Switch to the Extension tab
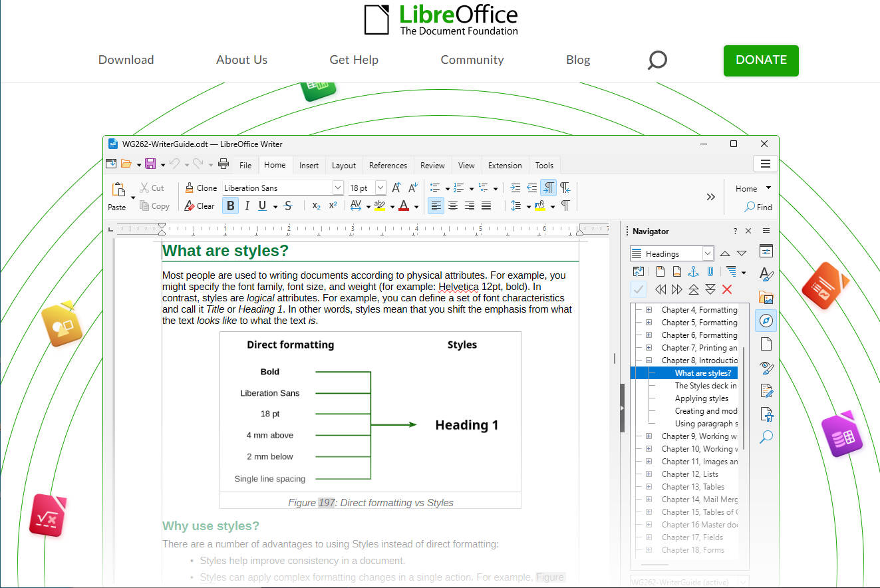This screenshot has height=588, width=880. click(x=505, y=166)
